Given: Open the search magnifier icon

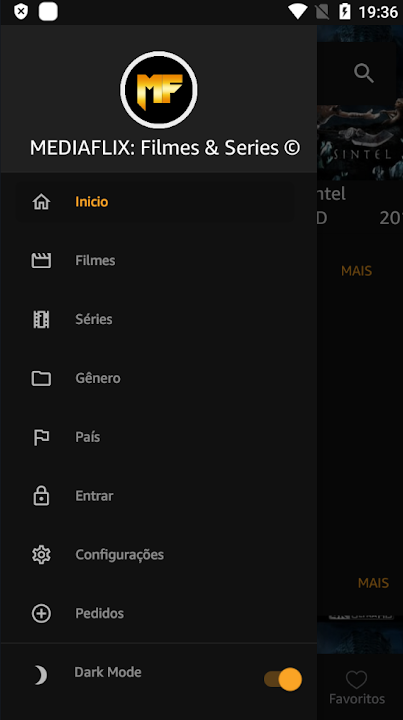Looking at the screenshot, I should tap(364, 73).
